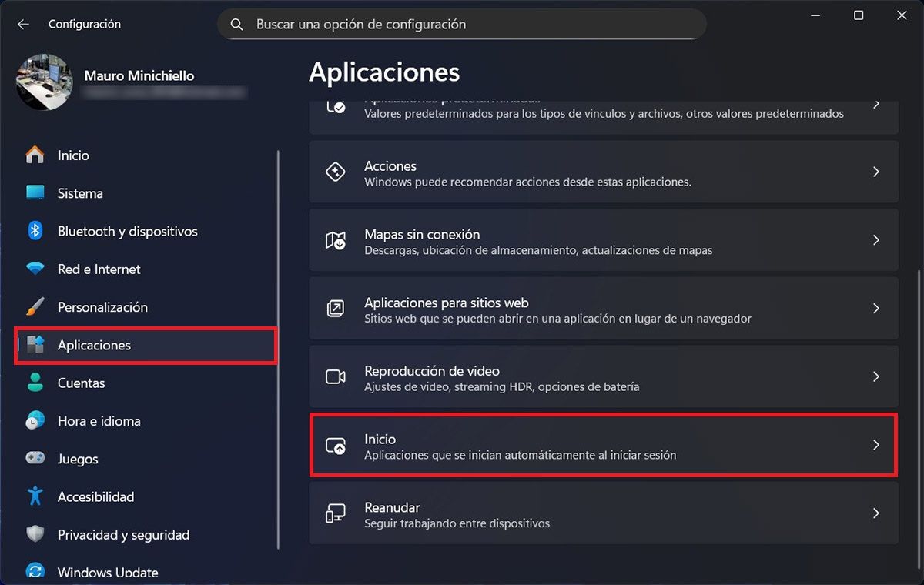The height and width of the screenshot is (585, 924).
Task: Open Aplicaciones para sitios web chevron
Action: (875, 309)
